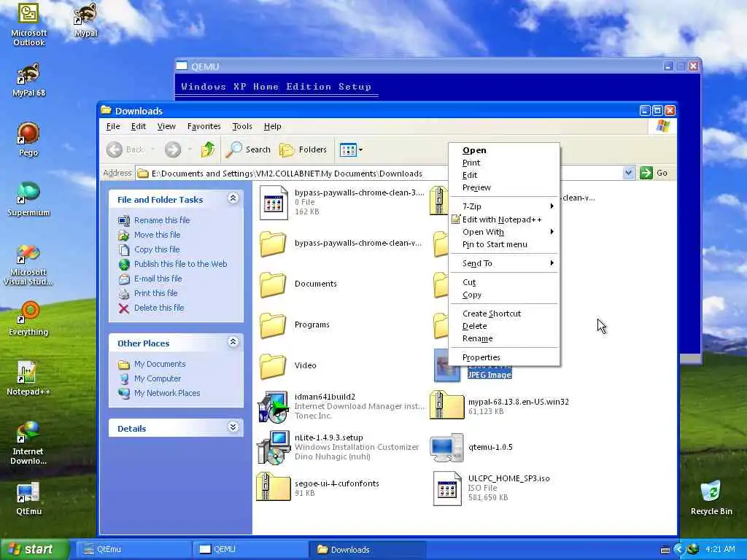Select the Mypal desktop shortcut
Viewport: 747px width, 560px height.
(x=86, y=20)
